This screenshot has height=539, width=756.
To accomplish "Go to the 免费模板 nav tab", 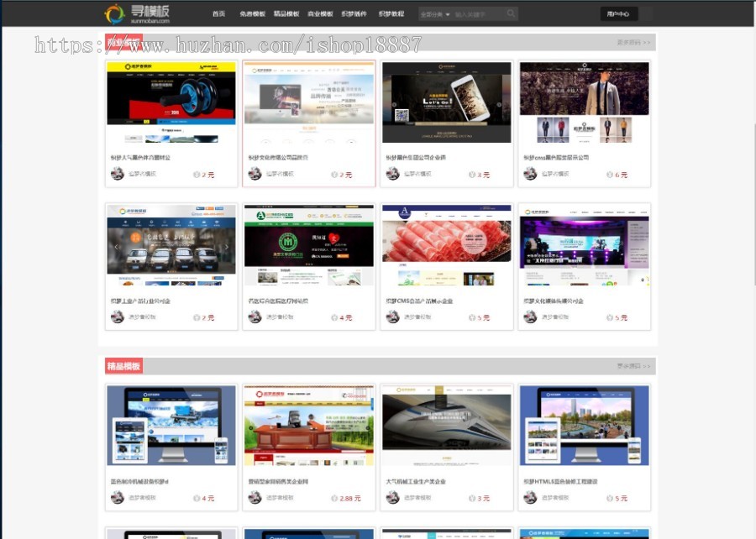I will click(252, 14).
